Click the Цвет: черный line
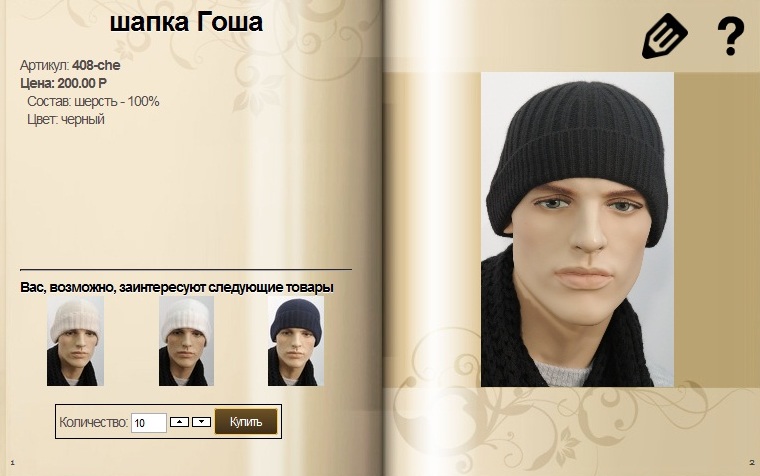The width and height of the screenshot is (760, 476). (x=66, y=119)
